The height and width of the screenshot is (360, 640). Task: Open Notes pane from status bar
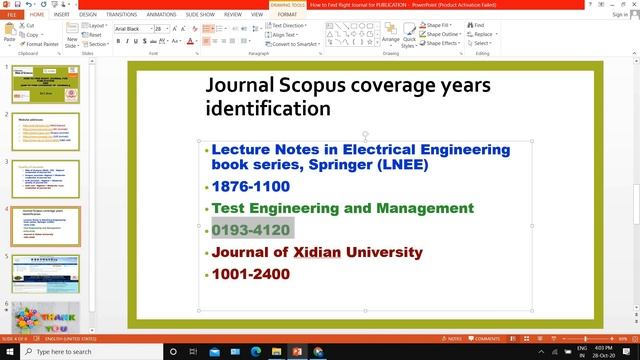coord(451,339)
